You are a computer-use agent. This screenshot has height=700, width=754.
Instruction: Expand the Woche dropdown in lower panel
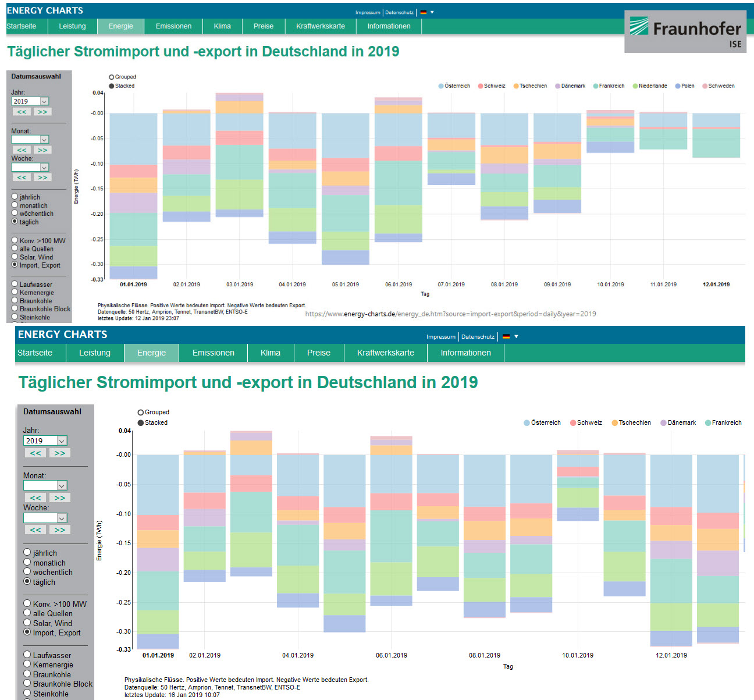coord(46,518)
